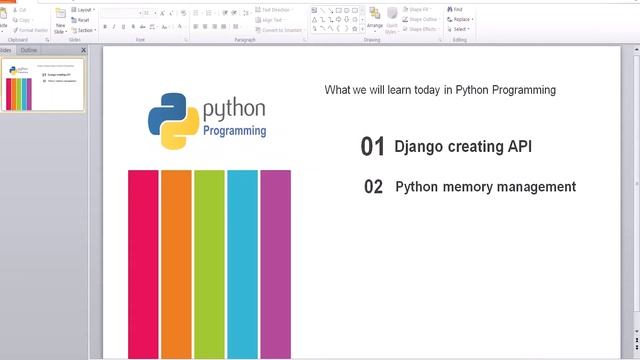Click the Font Color button

[x=180, y=27]
